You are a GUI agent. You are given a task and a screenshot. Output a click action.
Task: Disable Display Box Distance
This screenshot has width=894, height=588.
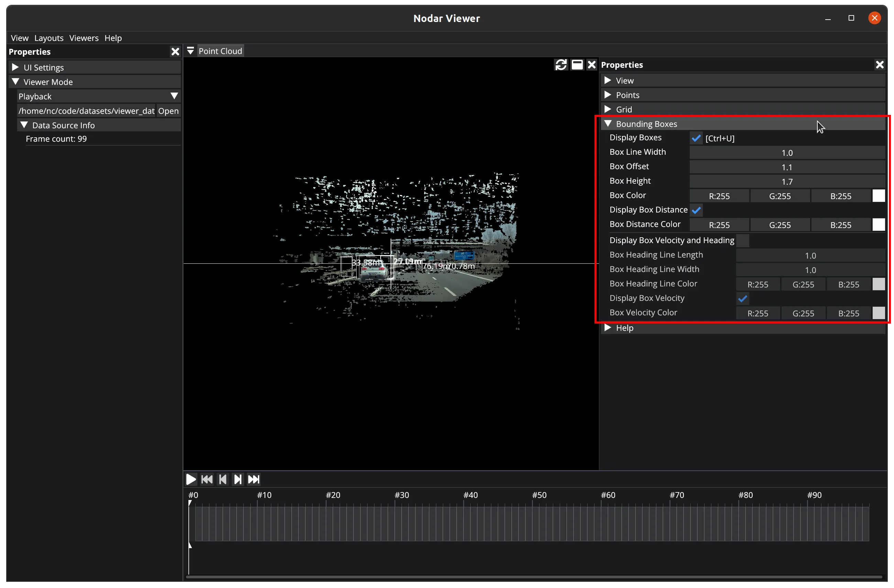[x=696, y=210]
